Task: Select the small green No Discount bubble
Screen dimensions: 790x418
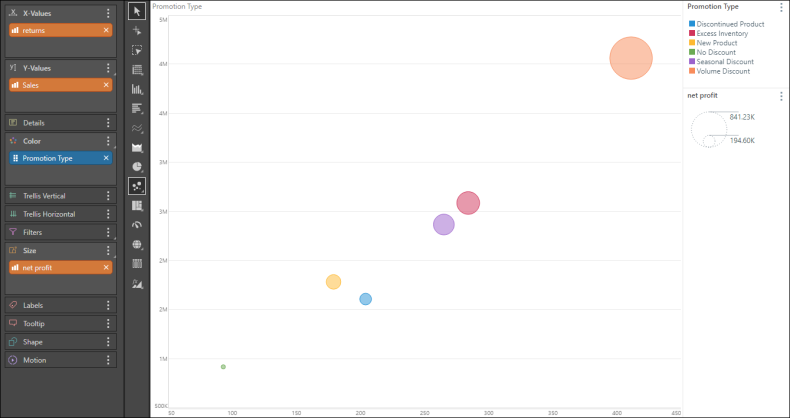Action: point(223,367)
